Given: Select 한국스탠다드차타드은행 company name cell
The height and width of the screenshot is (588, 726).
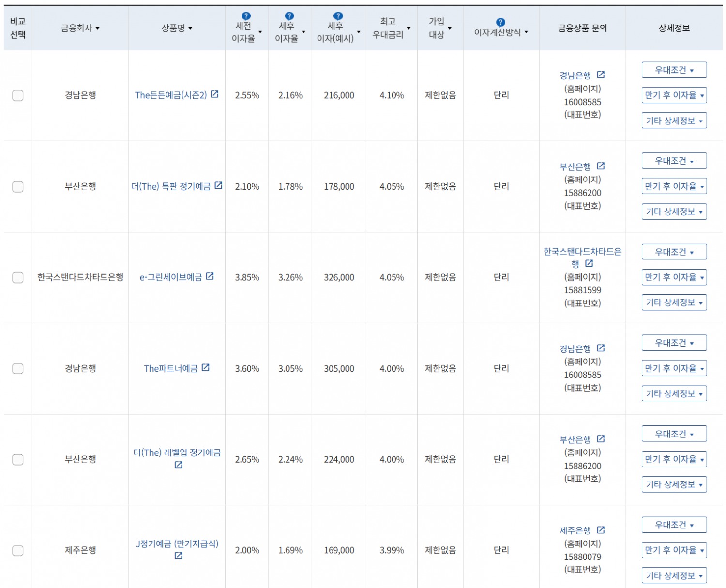Looking at the screenshot, I should (80, 277).
